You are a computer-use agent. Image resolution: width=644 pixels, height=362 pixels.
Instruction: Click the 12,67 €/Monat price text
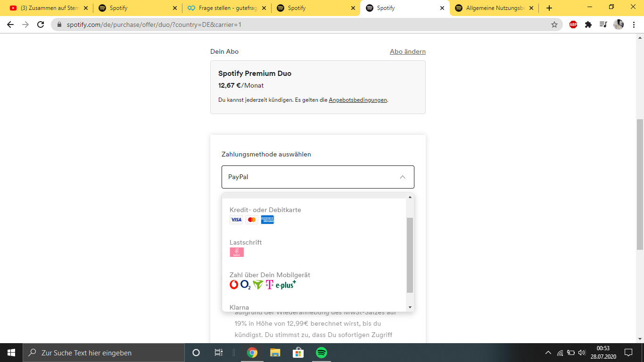coord(241,85)
